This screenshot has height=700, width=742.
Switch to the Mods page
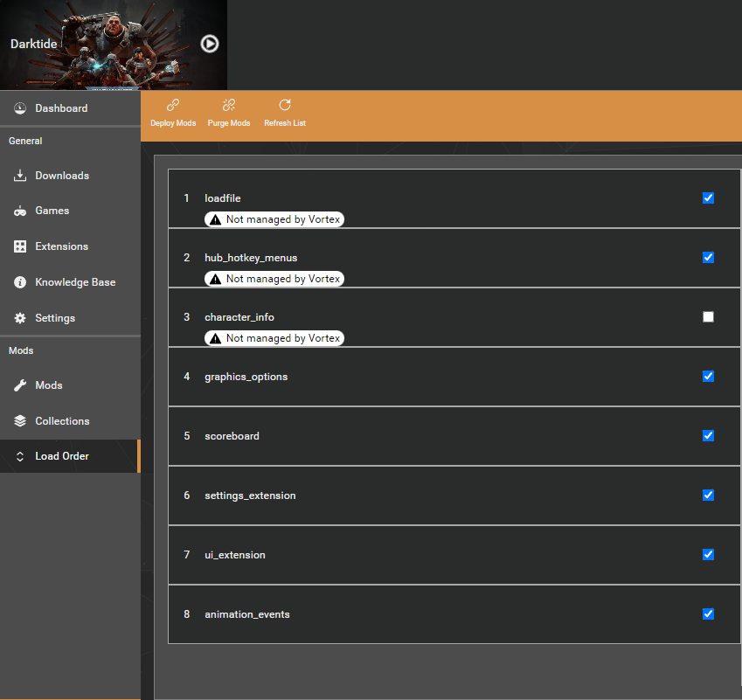pos(49,385)
